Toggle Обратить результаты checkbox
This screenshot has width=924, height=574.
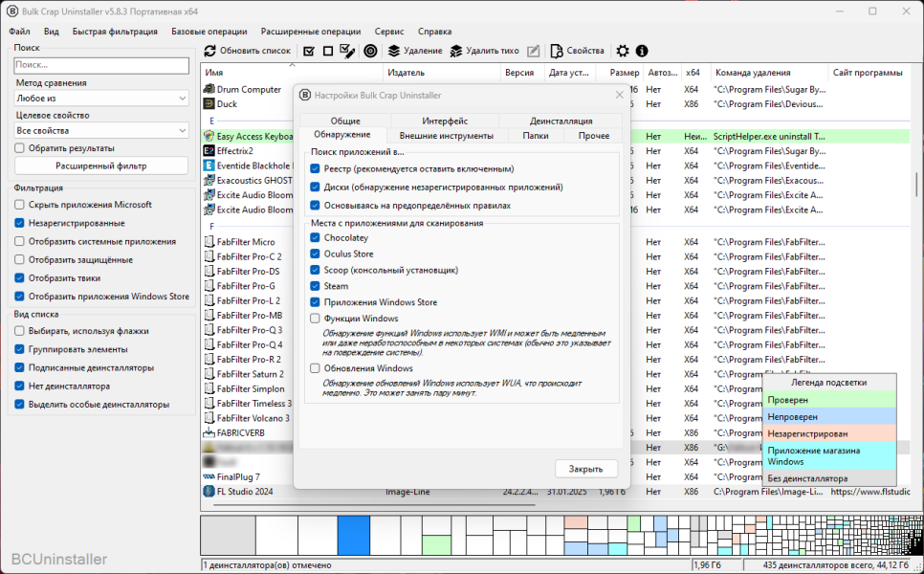point(19,148)
